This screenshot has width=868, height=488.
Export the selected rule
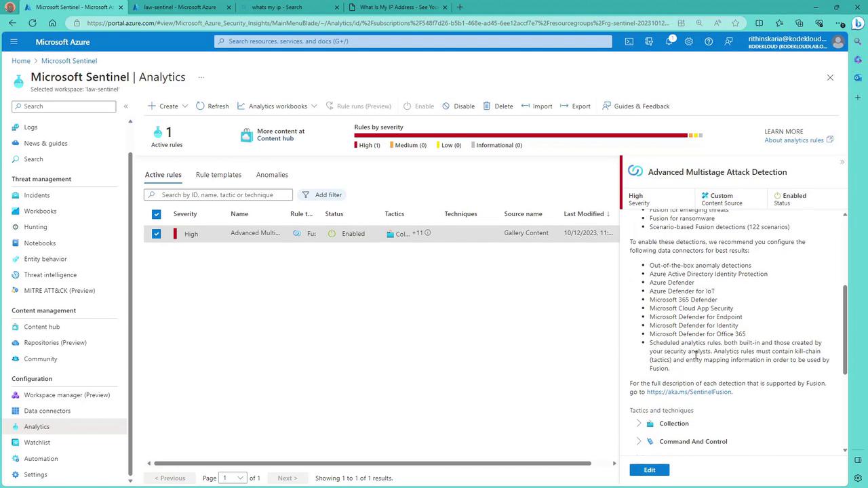click(x=575, y=106)
